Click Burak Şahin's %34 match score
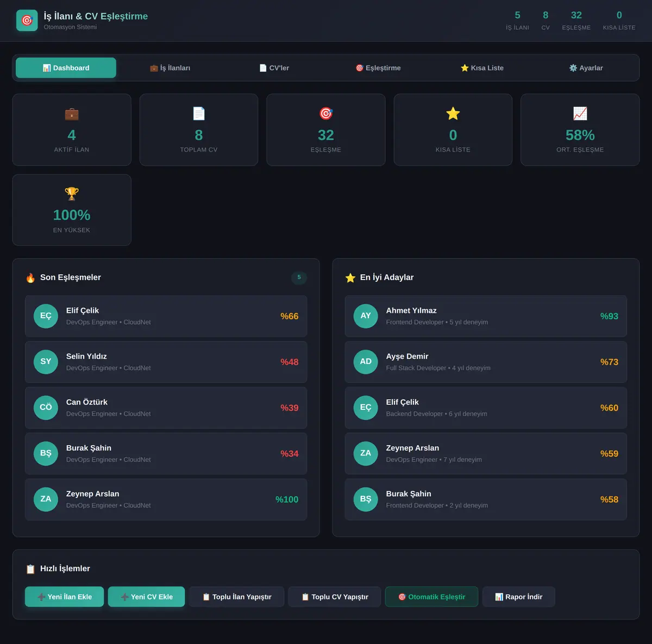 pyautogui.click(x=290, y=454)
